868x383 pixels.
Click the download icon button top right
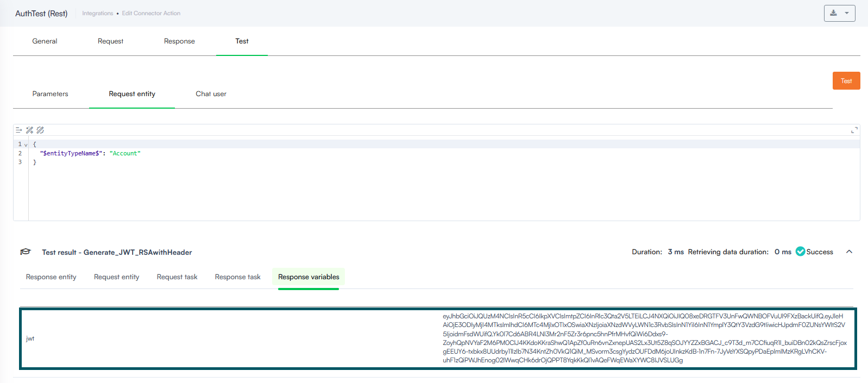[x=833, y=13]
